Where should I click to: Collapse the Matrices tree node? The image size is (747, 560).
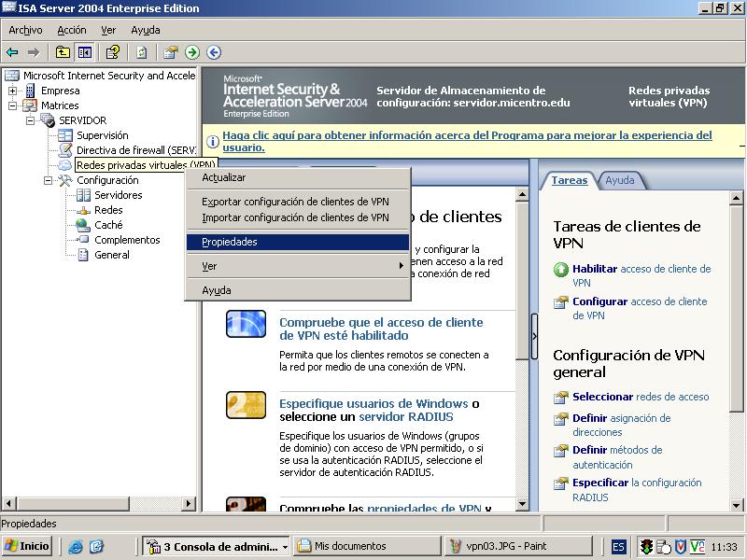point(13,105)
